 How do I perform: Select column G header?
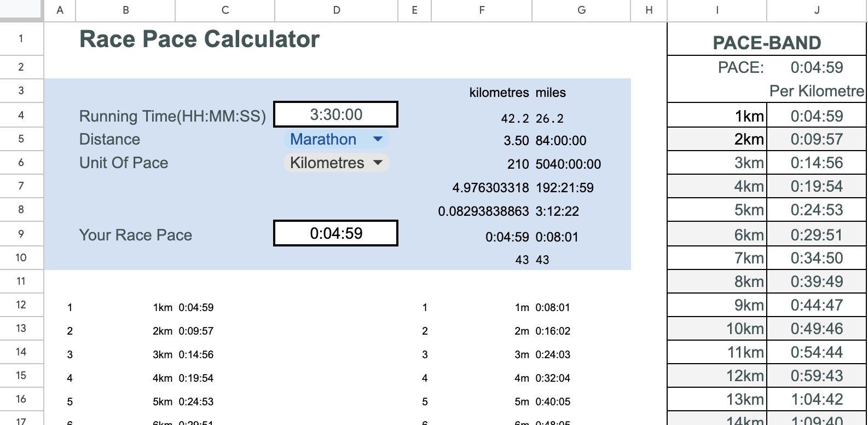581,10
